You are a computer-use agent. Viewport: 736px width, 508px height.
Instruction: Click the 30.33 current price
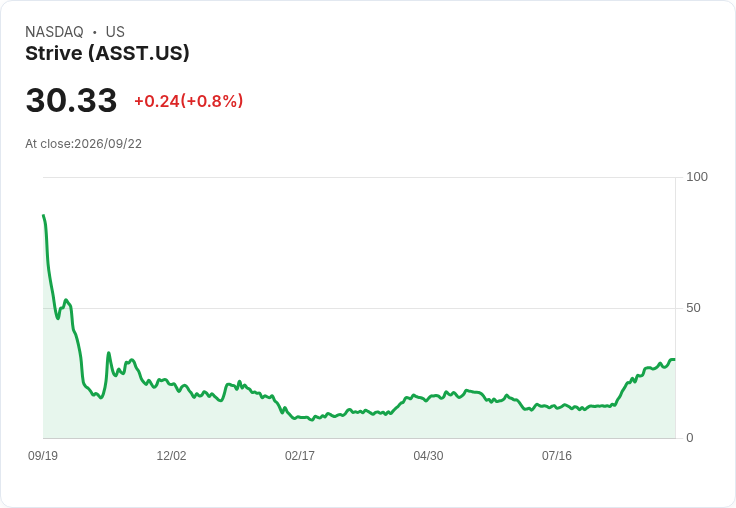71,100
